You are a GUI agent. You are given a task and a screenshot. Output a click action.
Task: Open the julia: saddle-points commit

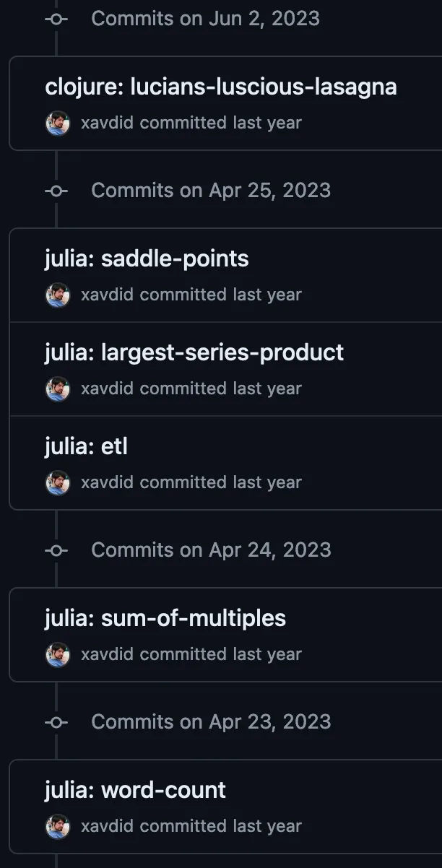coord(147,259)
